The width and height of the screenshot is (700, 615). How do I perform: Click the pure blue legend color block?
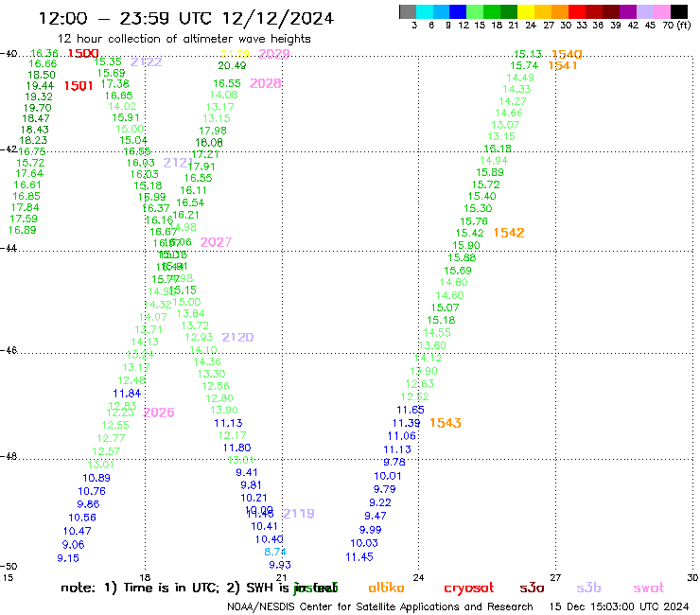(458, 11)
